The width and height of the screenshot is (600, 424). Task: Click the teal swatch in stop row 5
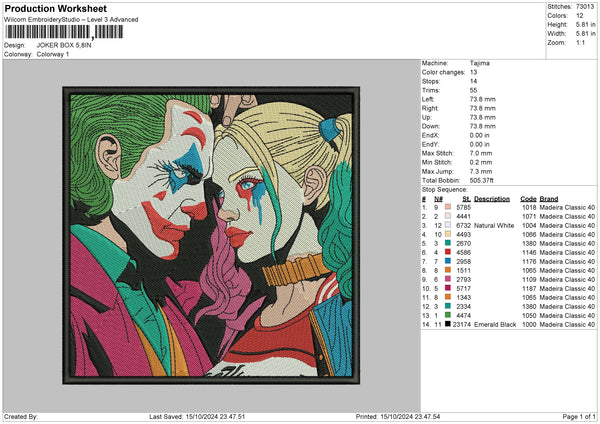click(447, 243)
